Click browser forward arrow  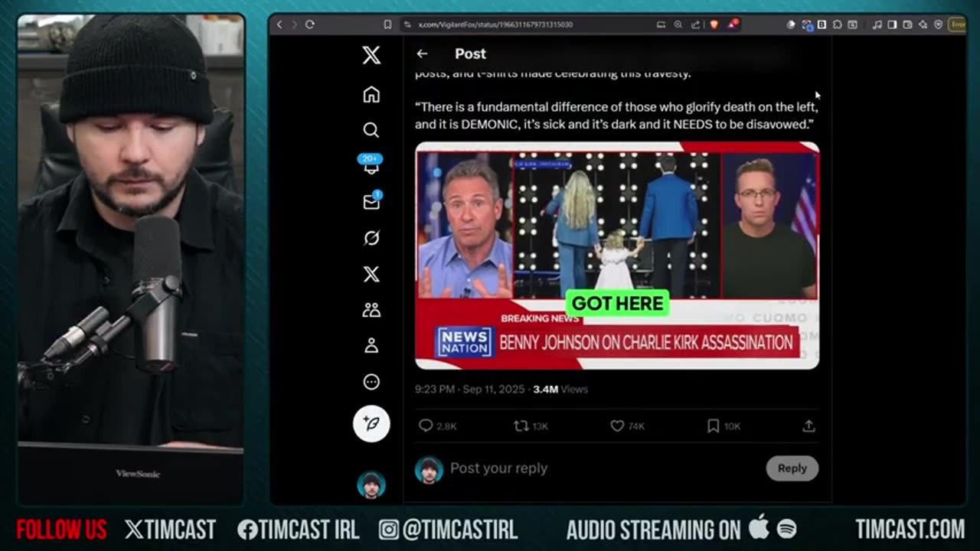(293, 24)
